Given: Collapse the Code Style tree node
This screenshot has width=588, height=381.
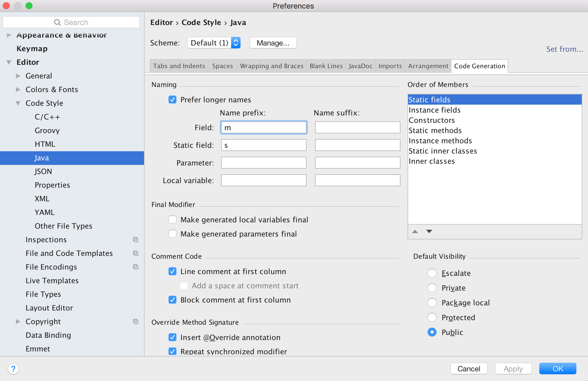Looking at the screenshot, I should pos(18,103).
